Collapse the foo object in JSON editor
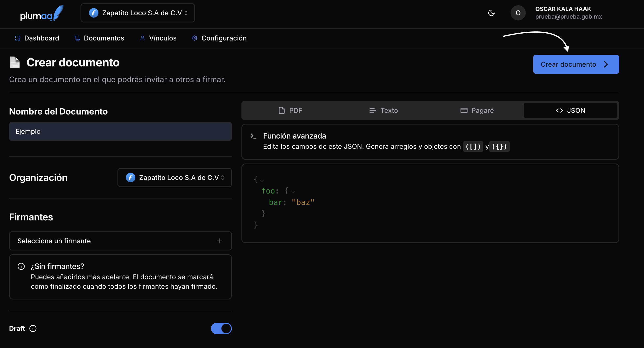This screenshot has height=348, width=644. pyautogui.click(x=293, y=192)
